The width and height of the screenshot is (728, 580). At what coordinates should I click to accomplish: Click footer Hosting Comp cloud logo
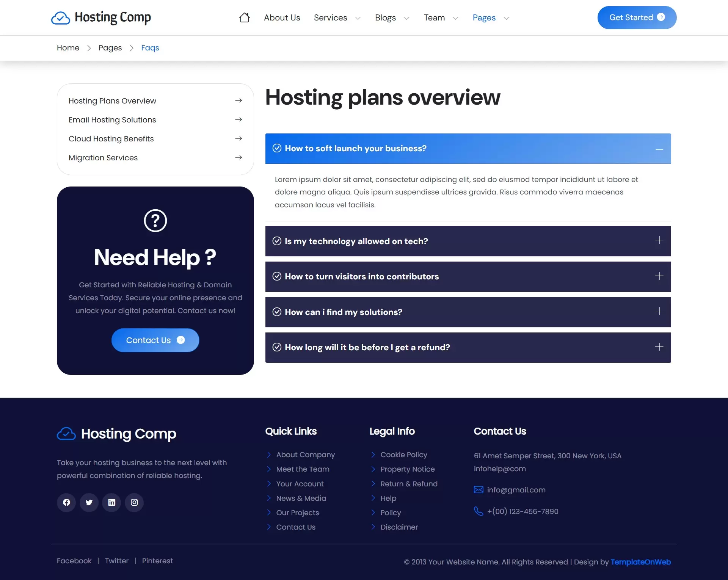point(66,434)
